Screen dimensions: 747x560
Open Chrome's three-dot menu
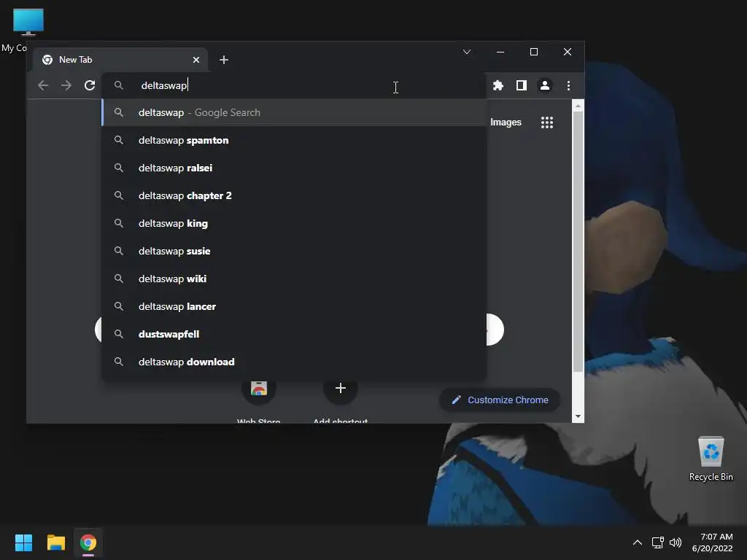coord(568,85)
